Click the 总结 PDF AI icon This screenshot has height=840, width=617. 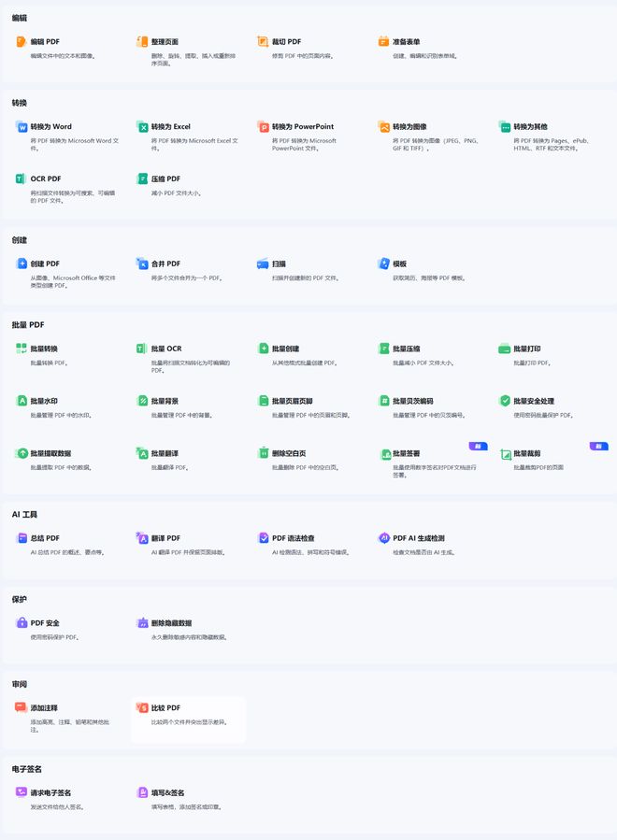click(x=22, y=538)
